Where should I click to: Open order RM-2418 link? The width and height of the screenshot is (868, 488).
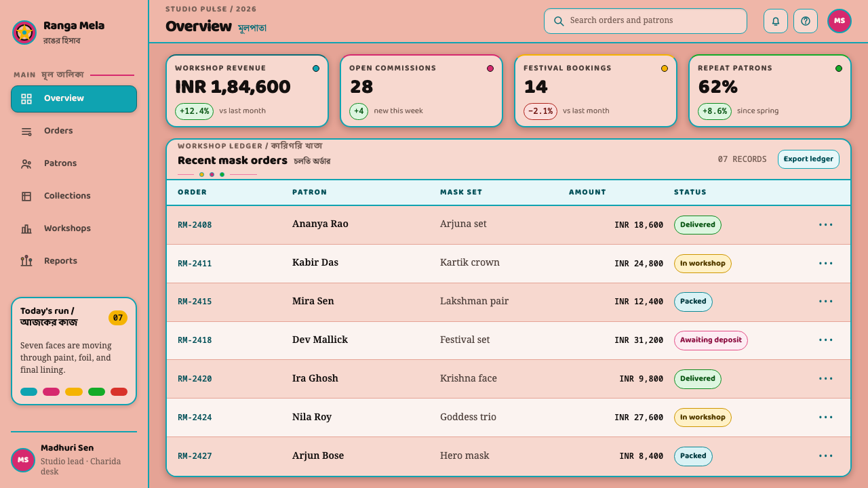[x=195, y=340]
